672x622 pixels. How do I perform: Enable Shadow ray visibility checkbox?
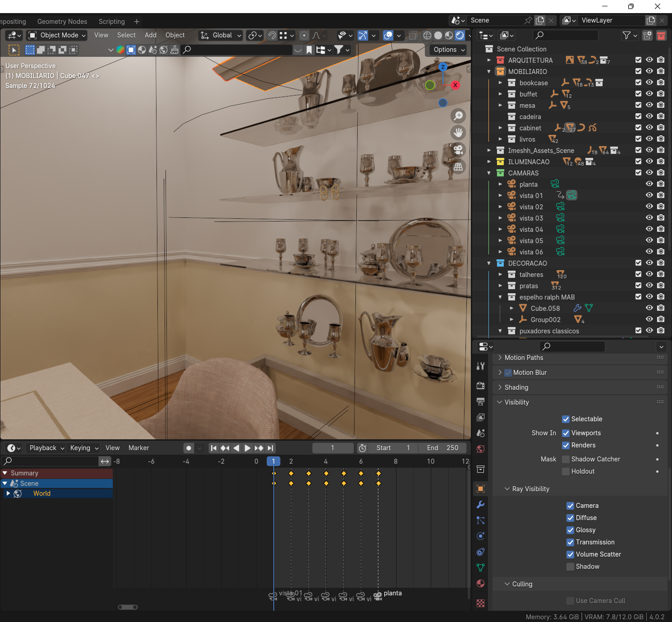coord(570,567)
